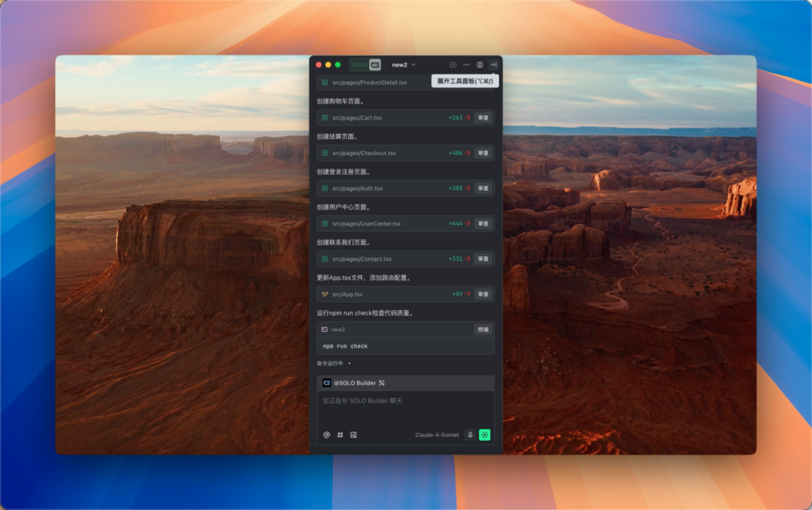Open the 终端 terminal button

(483, 329)
